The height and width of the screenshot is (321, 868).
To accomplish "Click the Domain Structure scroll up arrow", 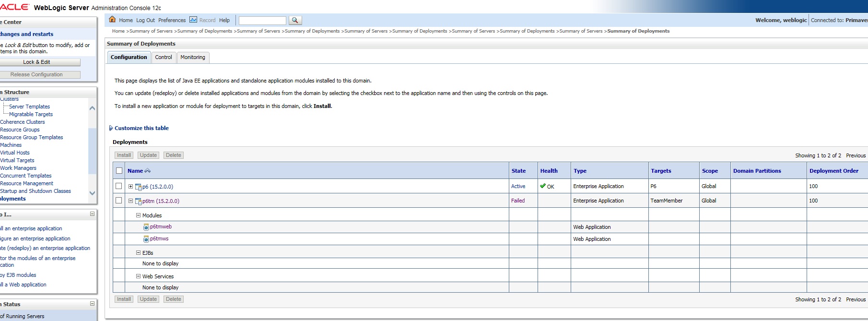I will (x=93, y=108).
